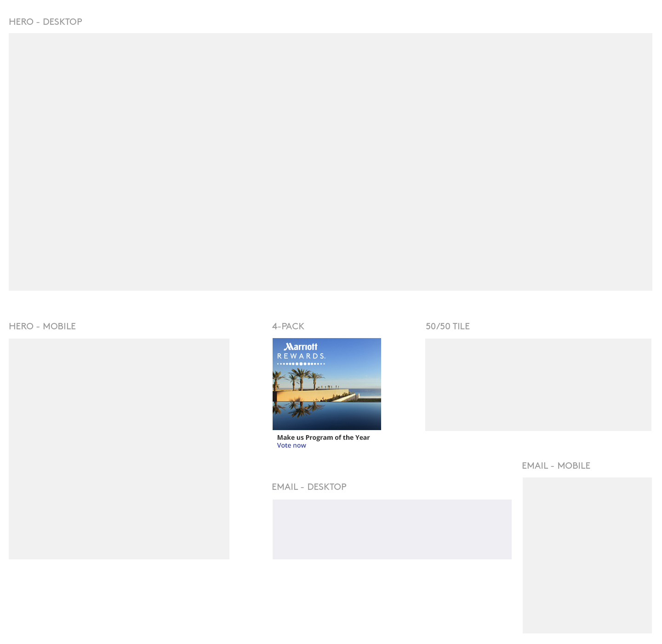Image resolution: width=662 pixels, height=644 pixels.
Task: Click the 50/50 TILE heading
Action: click(x=447, y=326)
